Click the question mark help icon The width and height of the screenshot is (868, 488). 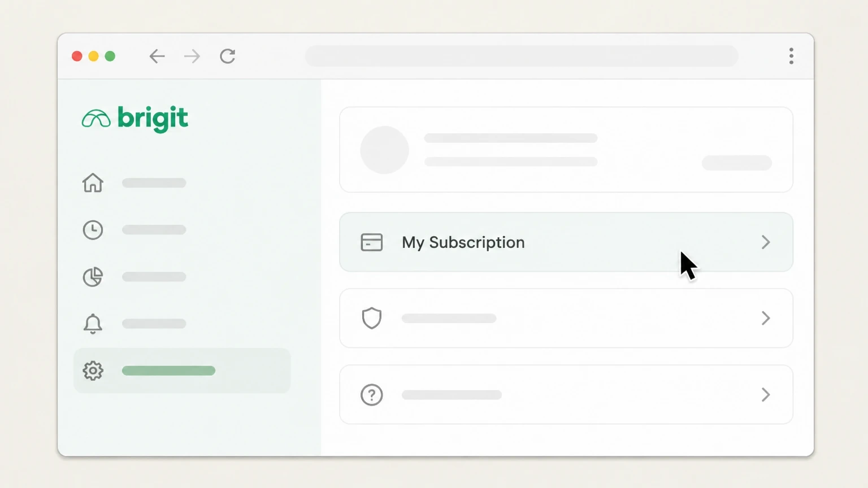[x=372, y=395]
